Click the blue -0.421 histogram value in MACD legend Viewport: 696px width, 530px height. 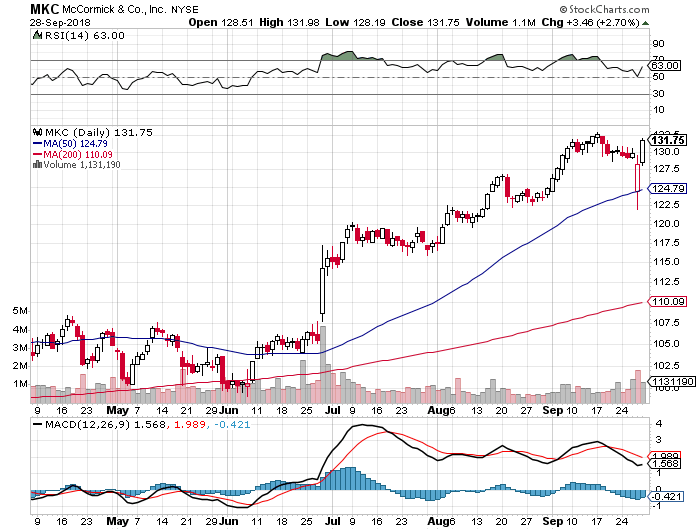pyautogui.click(x=232, y=425)
